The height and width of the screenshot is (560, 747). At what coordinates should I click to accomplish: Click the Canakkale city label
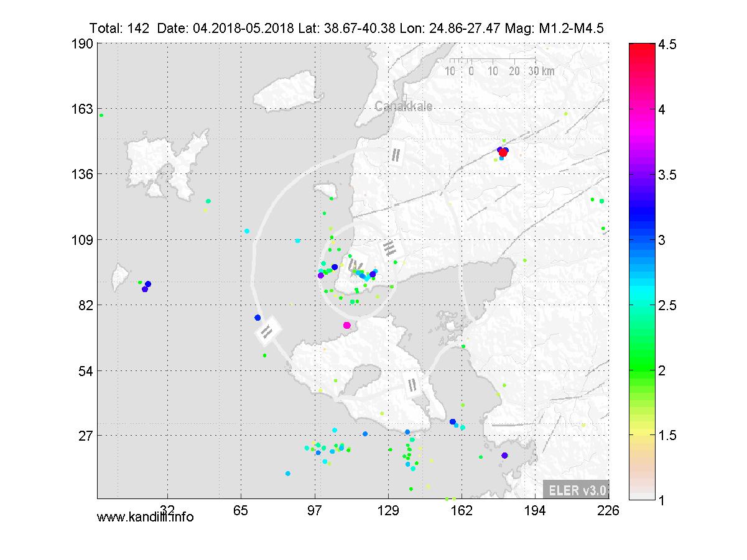pos(404,107)
